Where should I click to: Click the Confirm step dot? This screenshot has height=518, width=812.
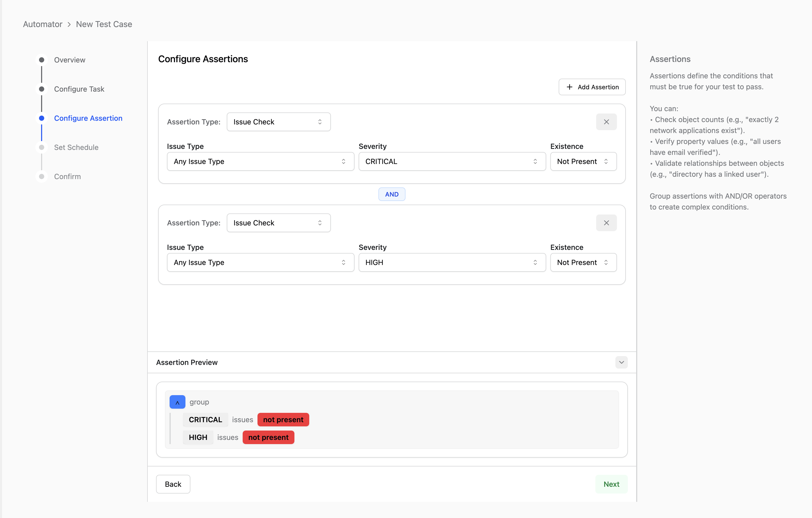tap(41, 176)
